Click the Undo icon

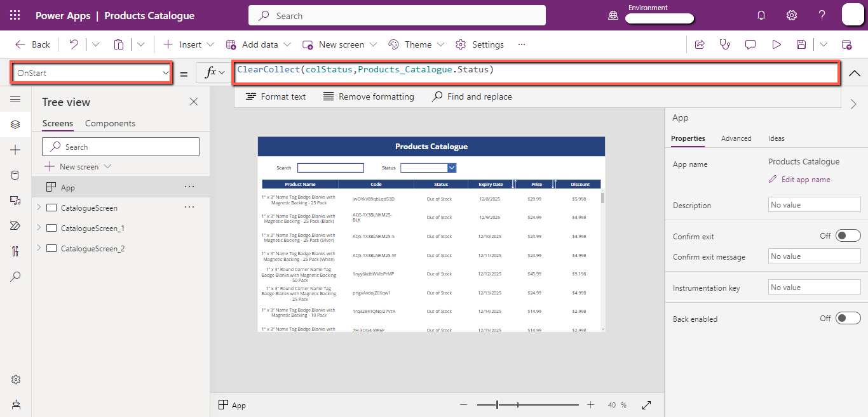[74, 44]
